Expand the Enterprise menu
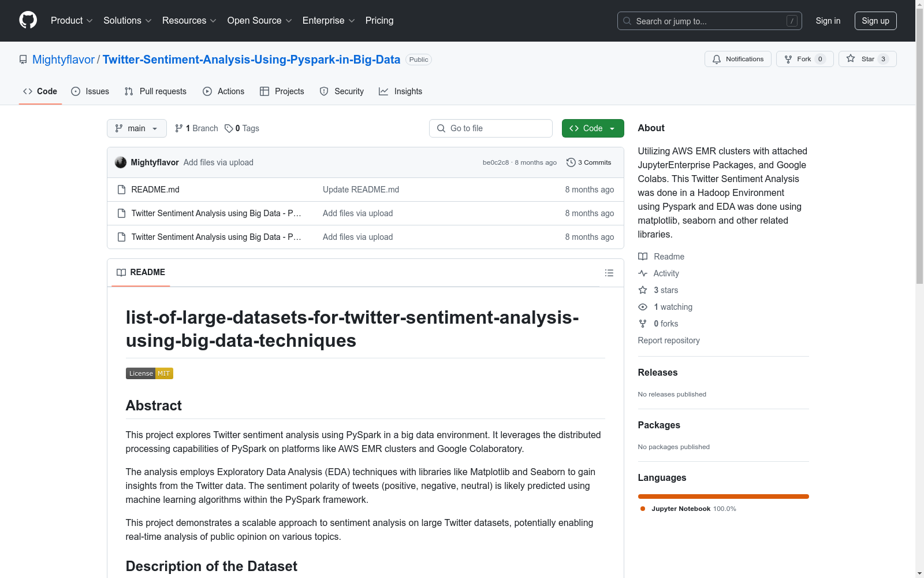 329,20
